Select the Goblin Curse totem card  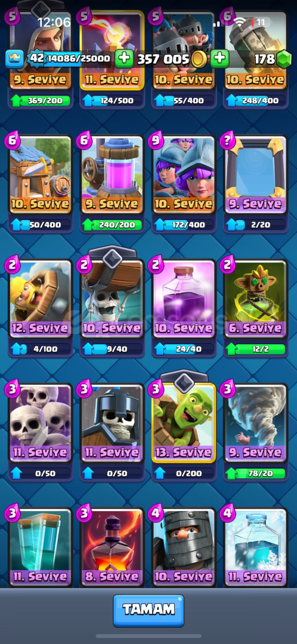point(255,299)
